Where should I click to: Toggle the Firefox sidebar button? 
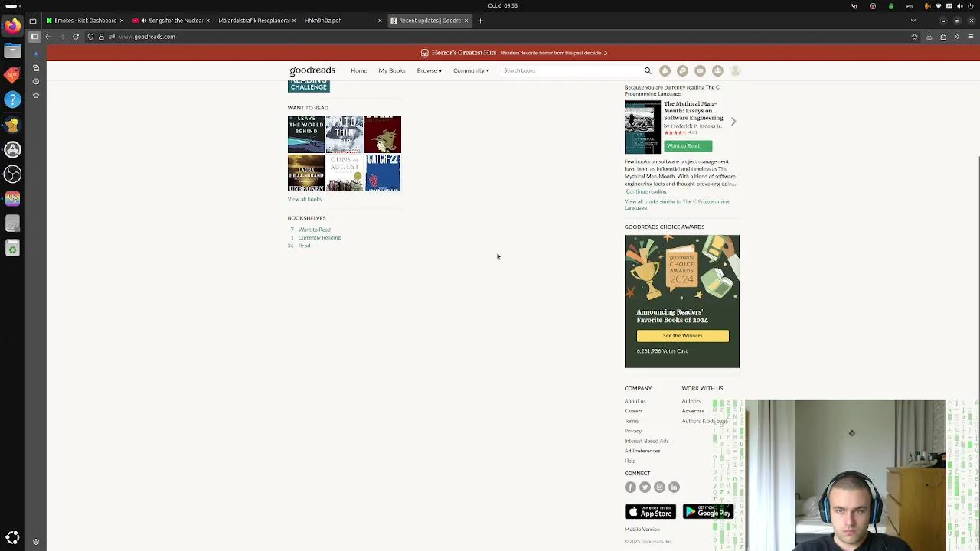tap(34, 37)
